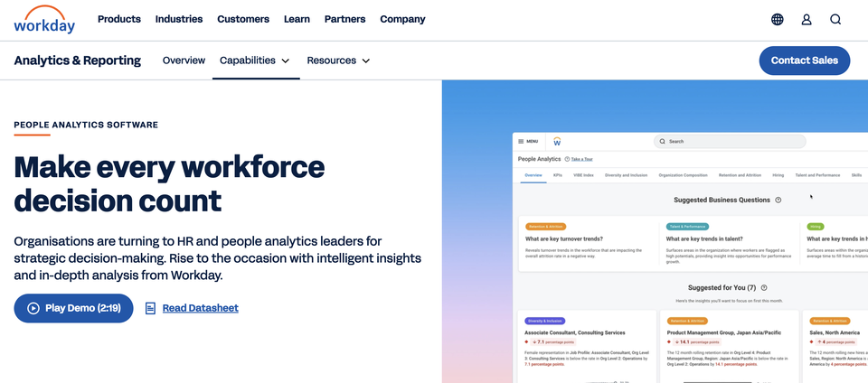
Task: Select the Diversity and Inclusion tab
Action: (626, 175)
